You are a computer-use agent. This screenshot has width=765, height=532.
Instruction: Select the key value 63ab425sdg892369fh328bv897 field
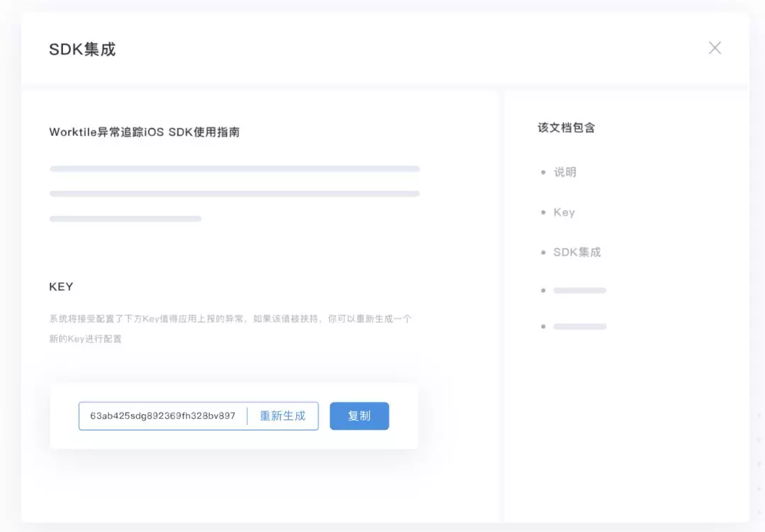[x=162, y=416]
